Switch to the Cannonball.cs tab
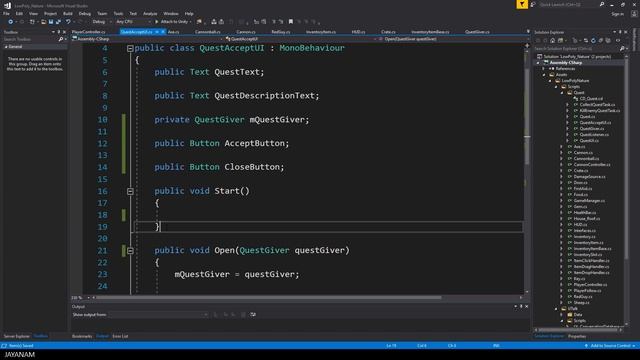Viewport: 640px width, 360px height. point(207,32)
